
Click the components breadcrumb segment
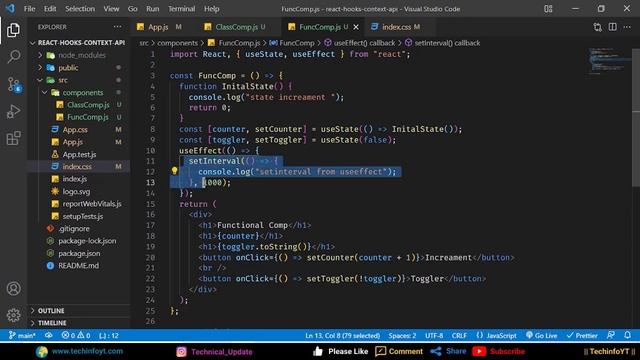tap(178, 43)
